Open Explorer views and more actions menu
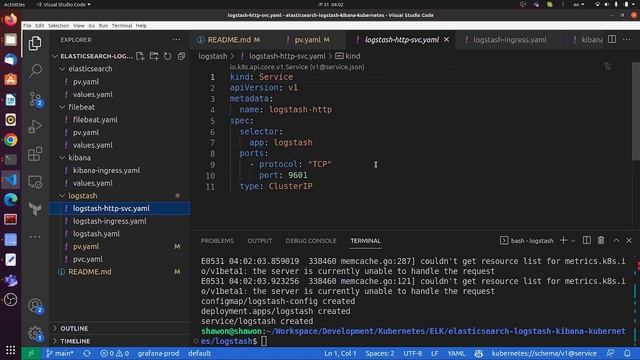The width and height of the screenshot is (640, 360). click(176, 40)
